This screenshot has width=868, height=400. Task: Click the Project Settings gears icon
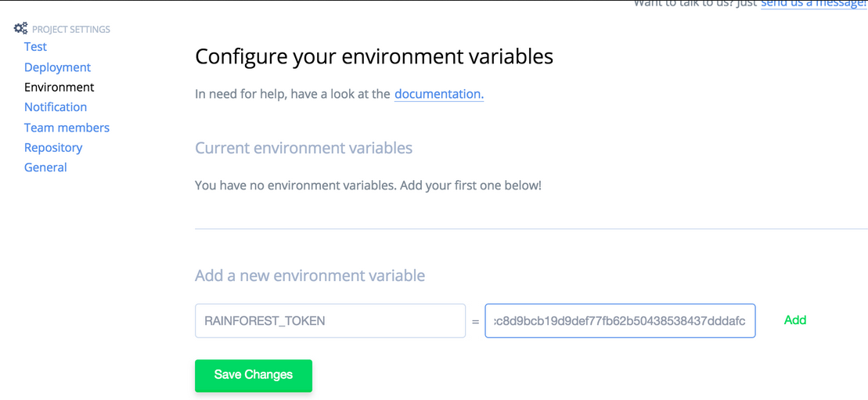[x=20, y=29]
